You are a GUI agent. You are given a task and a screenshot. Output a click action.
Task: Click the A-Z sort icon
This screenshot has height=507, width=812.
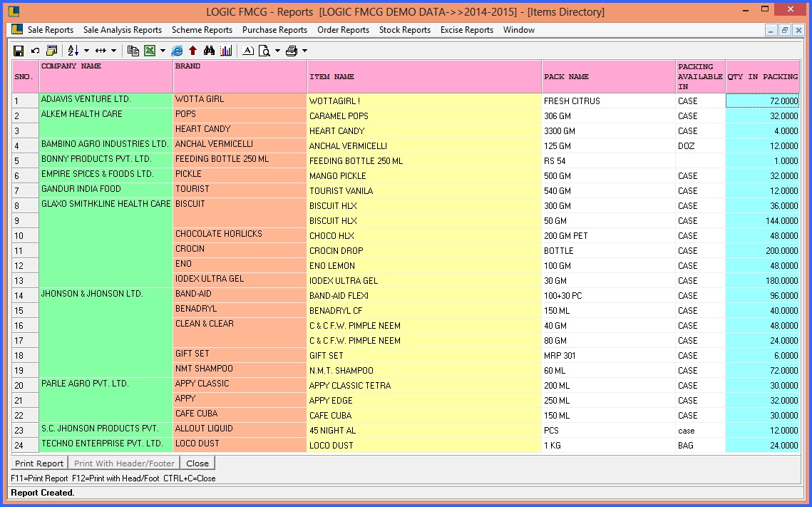73,51
